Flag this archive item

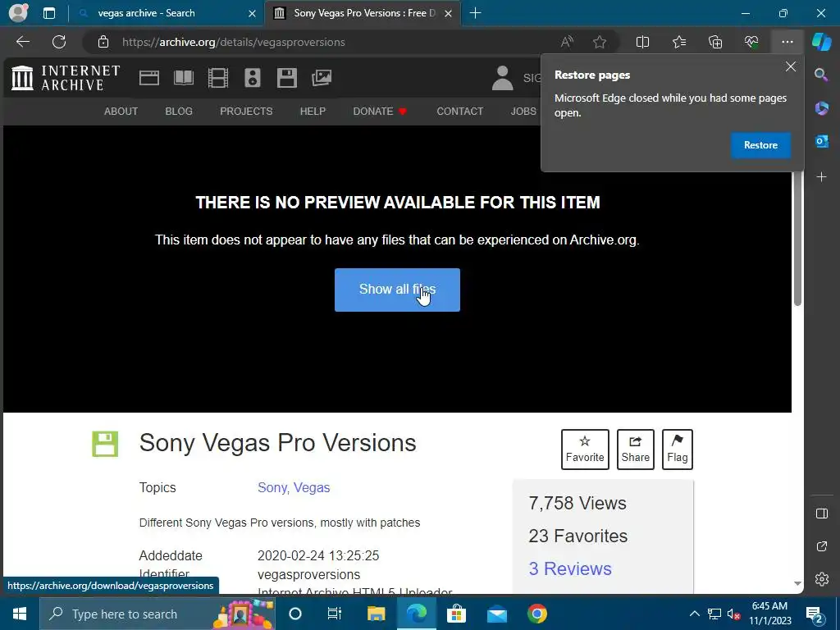point(677,450)
